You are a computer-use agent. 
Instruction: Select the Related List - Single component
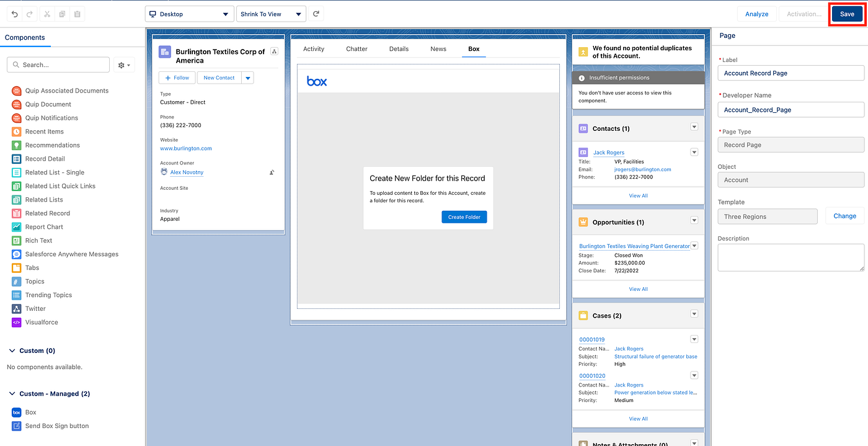pyautogui.click(x=48, y=172)
